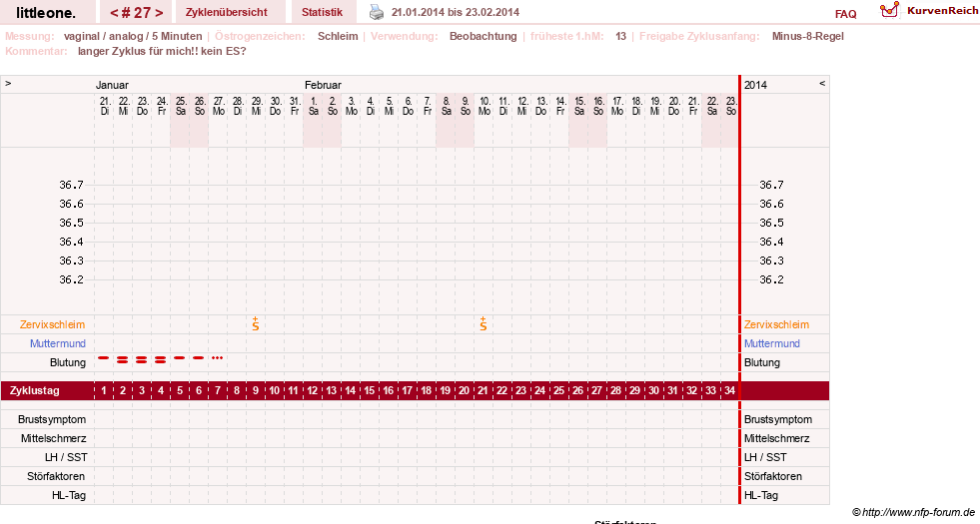Screen dimensions: 980x524
Task: Click the date header 10. Mo
Action: (485, 106)
